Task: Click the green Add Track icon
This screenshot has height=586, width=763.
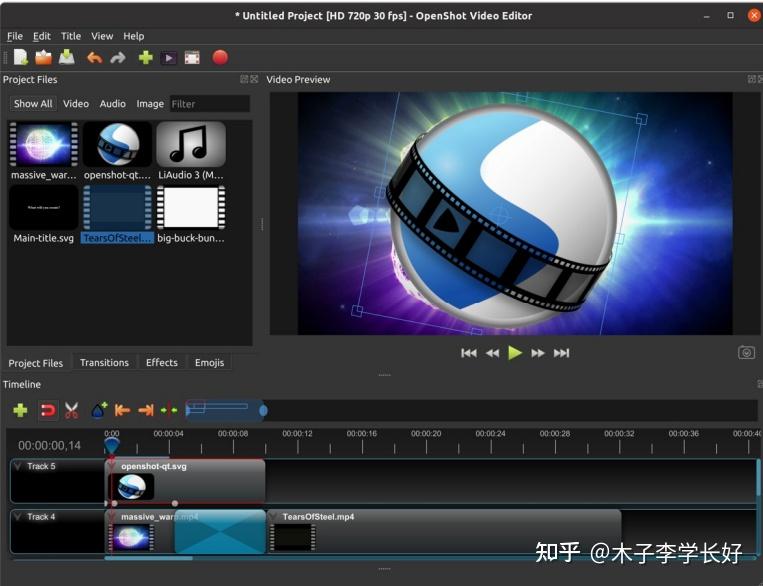Action: [x=20, y=410]
